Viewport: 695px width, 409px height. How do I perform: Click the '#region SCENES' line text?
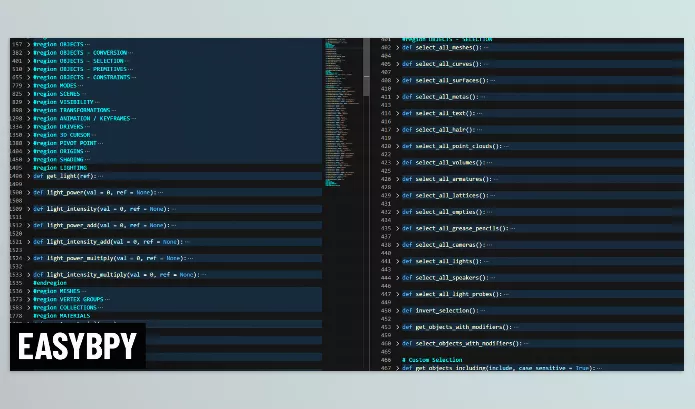coord(57,94)
